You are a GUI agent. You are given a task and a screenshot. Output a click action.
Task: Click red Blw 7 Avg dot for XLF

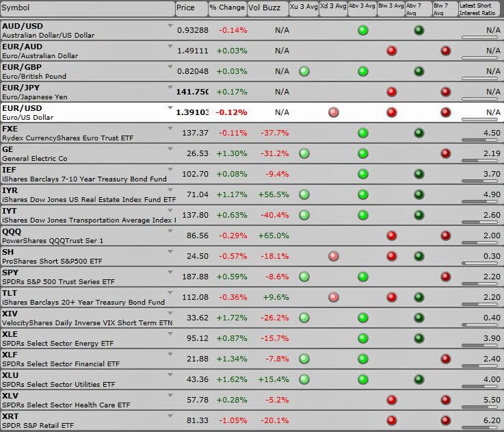(x=445, y=359)
